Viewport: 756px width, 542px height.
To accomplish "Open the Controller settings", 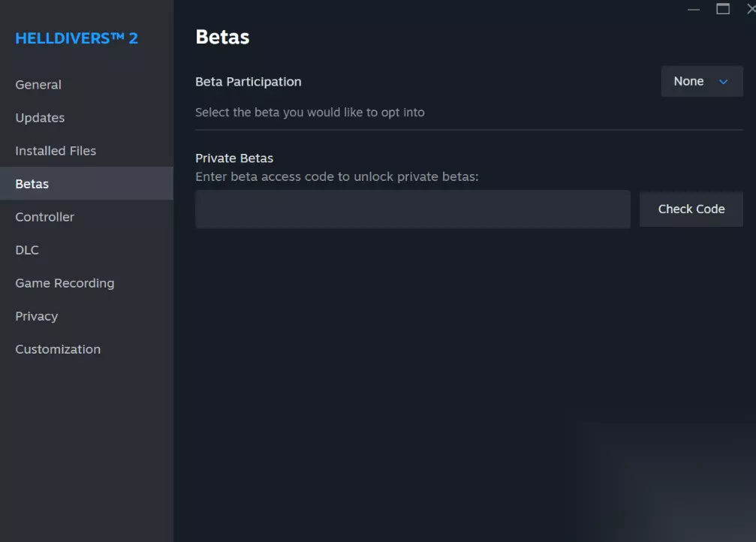I will 86,217.
